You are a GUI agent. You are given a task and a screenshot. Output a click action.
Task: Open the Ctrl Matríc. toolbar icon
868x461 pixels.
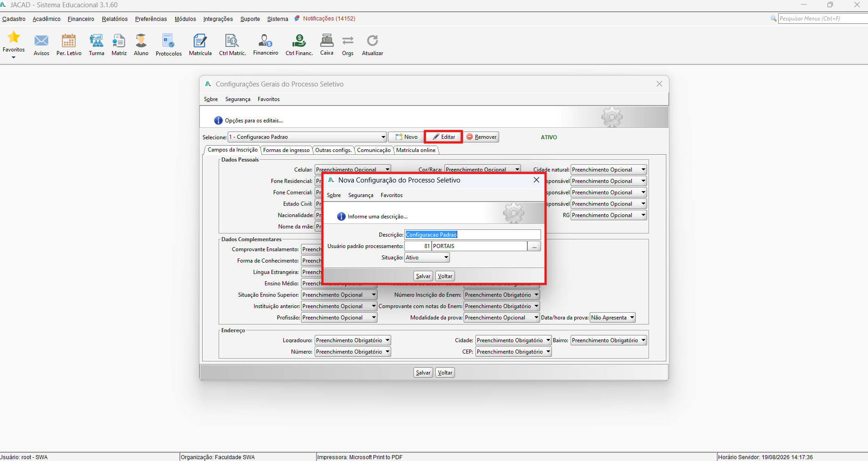click(232, 41)
